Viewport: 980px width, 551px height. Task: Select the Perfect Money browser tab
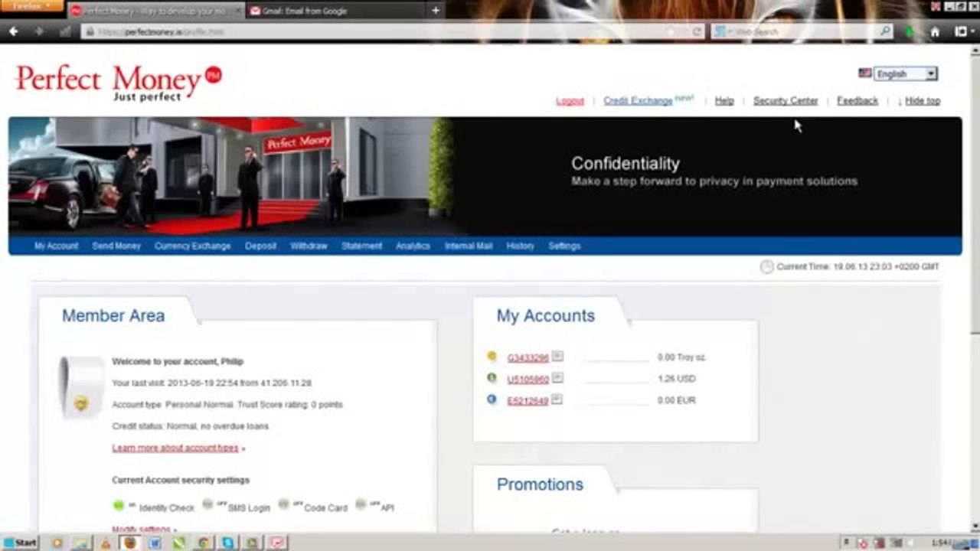(156, 11)
